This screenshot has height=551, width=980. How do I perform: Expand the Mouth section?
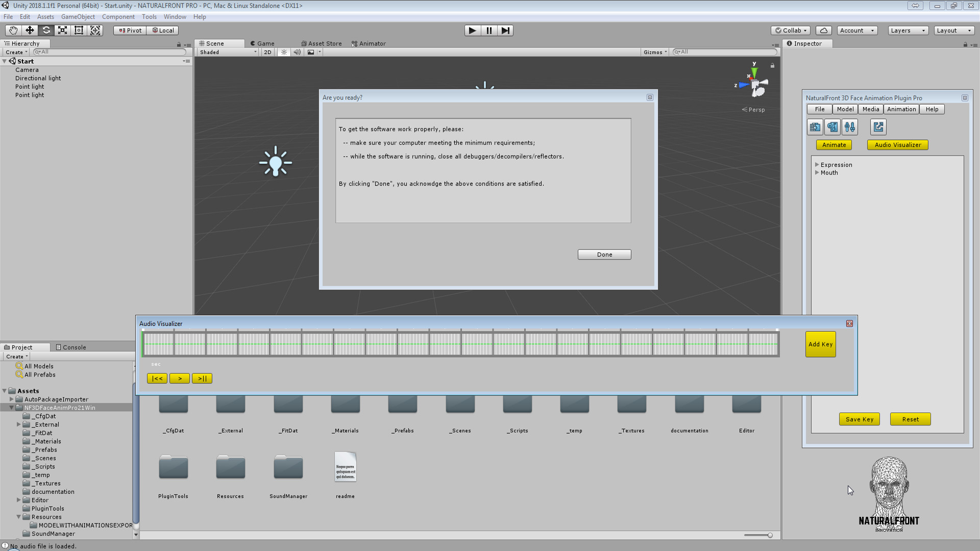point(817,172)
